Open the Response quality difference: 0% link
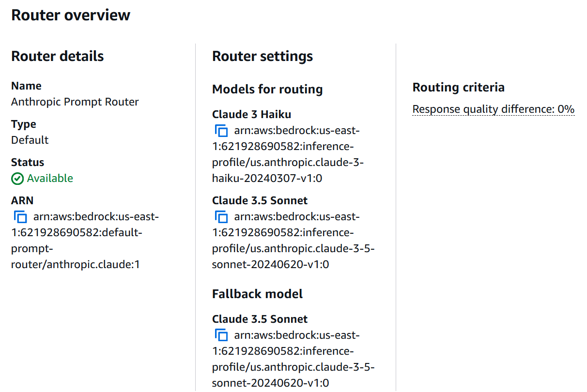The image size is (587, 392). [x=493, y=109]
